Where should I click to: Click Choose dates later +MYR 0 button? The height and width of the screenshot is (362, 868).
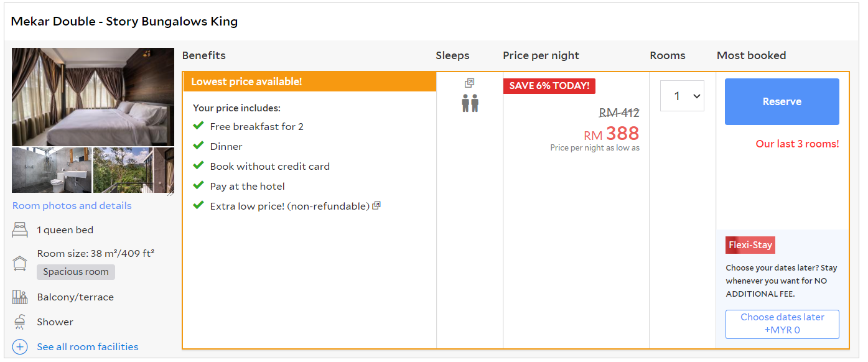point(782,324)
